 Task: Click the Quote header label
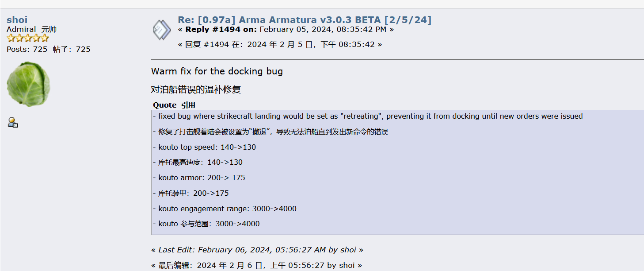165,105
